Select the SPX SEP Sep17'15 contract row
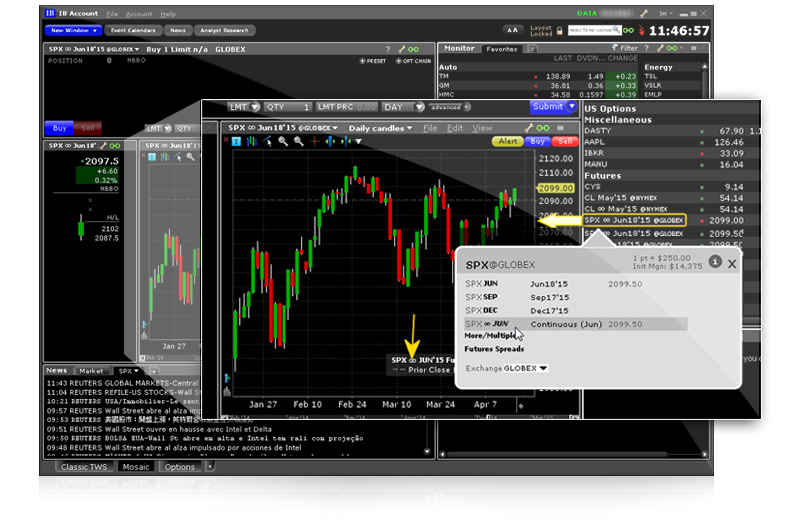The image size is (800, 520). pyautogui.click(x=576, y=297)
